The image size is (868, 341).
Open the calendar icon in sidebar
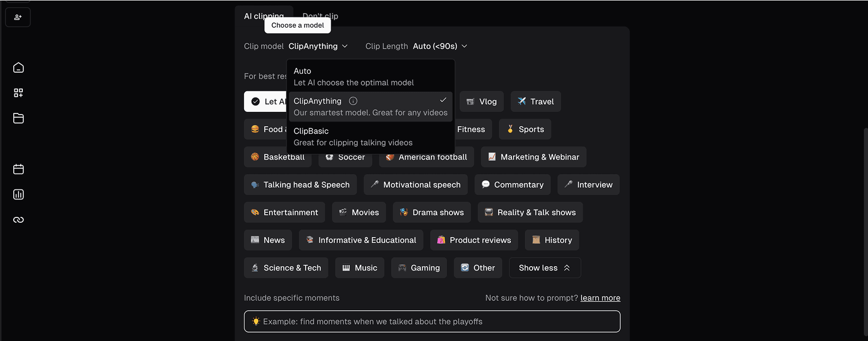(x=19, y=169)
